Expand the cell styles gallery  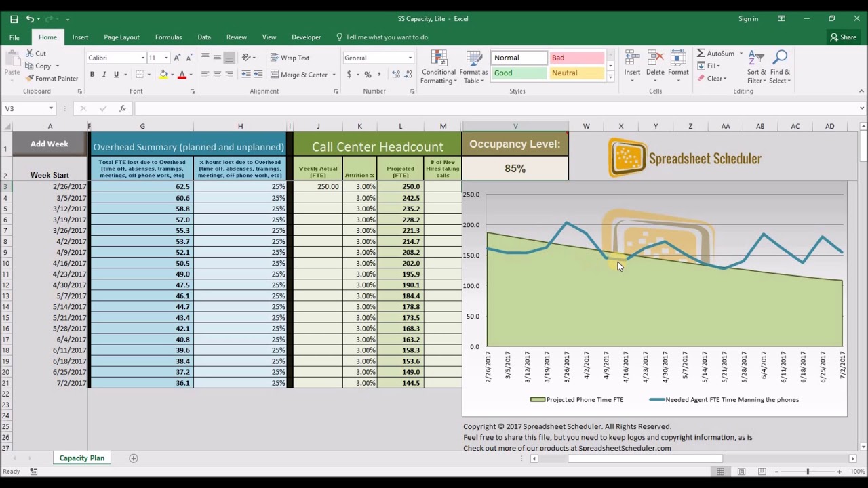(x=610, y=77)
